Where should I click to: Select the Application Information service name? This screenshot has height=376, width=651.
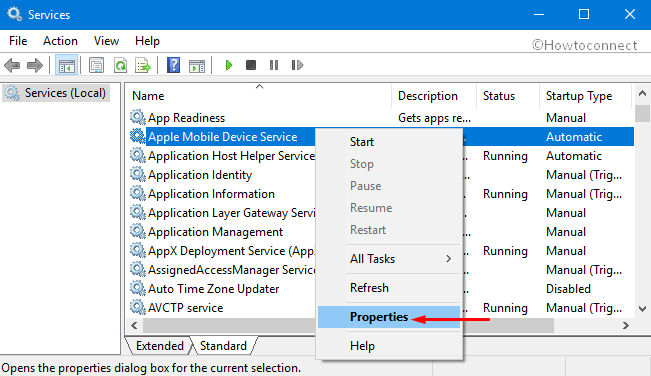pyautogui.click(x=211, y=194)
